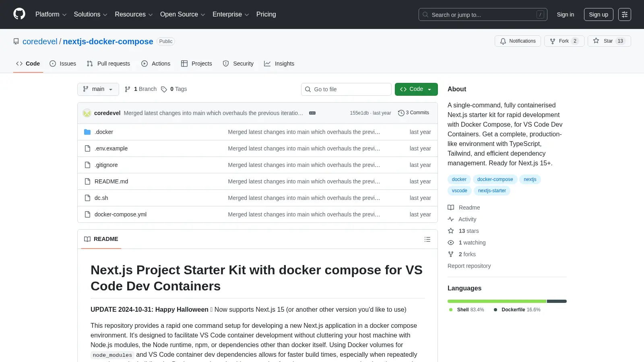View 1 Branch list
Viewport: 644px width, 362px height.
pos(140,89)
